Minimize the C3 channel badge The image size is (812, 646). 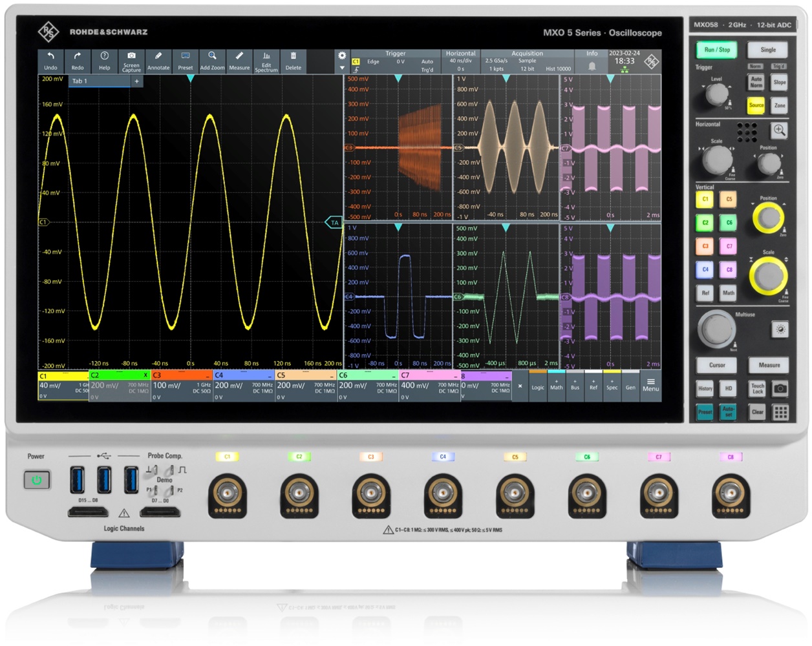coord(208,375)
